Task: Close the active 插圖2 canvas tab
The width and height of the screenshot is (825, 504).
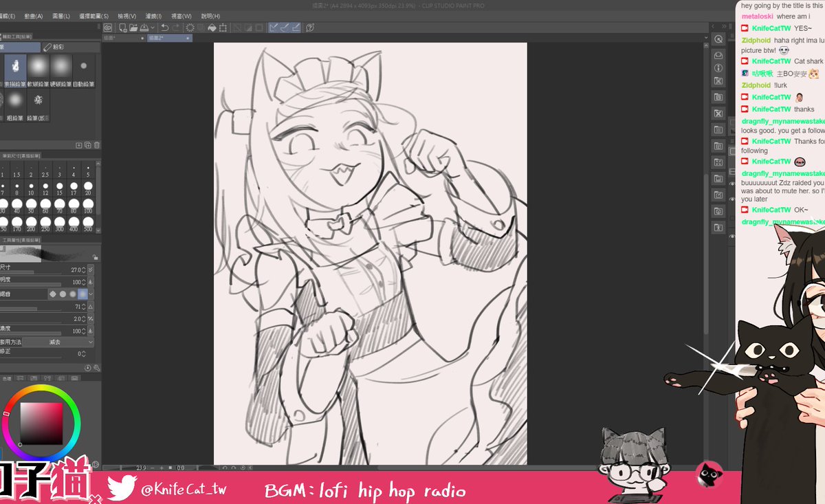Action: [188, 39]
